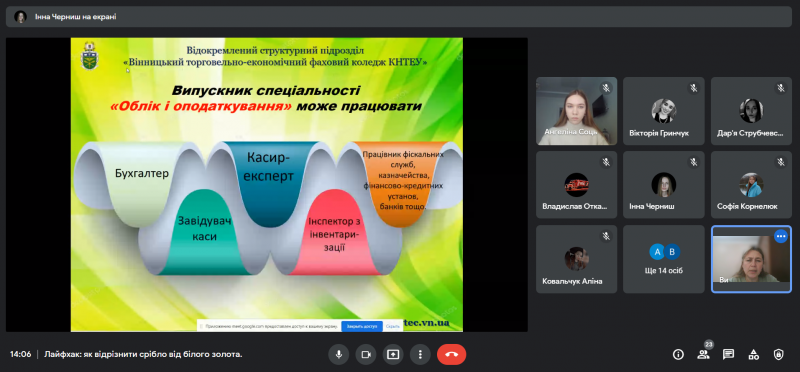Open the chat messages icon
800x372 pixels.
(729, 355)
